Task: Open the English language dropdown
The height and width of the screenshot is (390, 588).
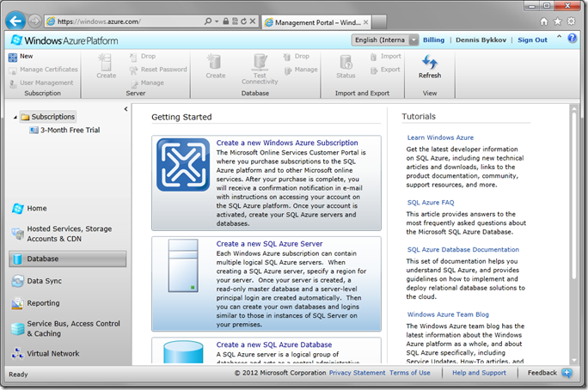Action: 413,40
